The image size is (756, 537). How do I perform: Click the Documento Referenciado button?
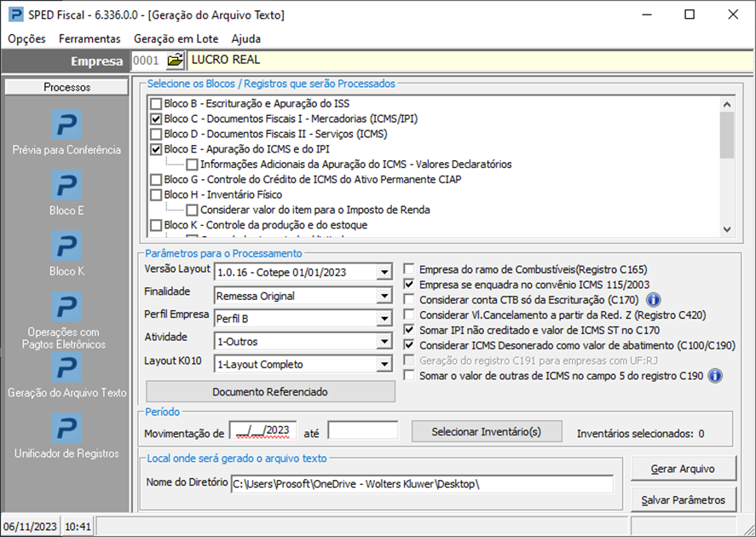click(x=270, y=392)
